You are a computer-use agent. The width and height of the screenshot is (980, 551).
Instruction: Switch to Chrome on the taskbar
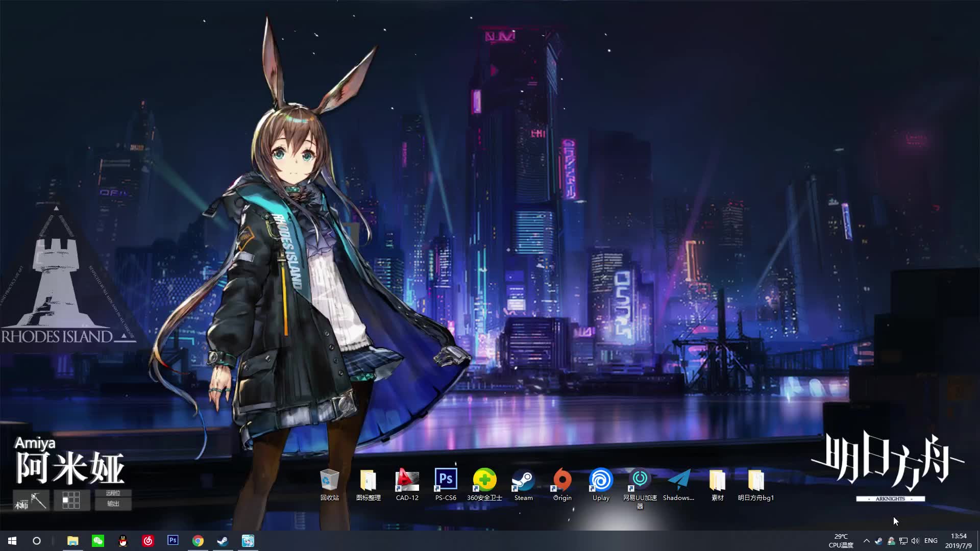[x=198, y=541]
